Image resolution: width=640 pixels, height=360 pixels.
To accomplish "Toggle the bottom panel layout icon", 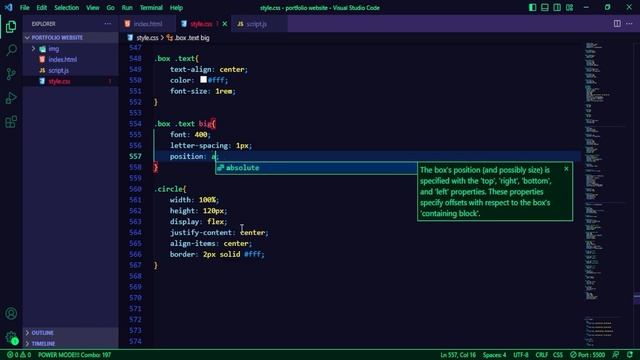I will [544, 7].
